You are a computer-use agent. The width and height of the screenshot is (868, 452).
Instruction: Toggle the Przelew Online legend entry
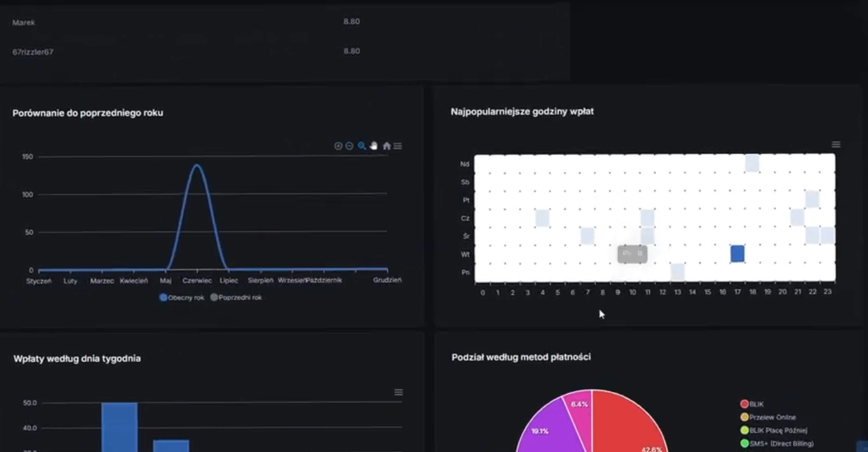(768, 417)
